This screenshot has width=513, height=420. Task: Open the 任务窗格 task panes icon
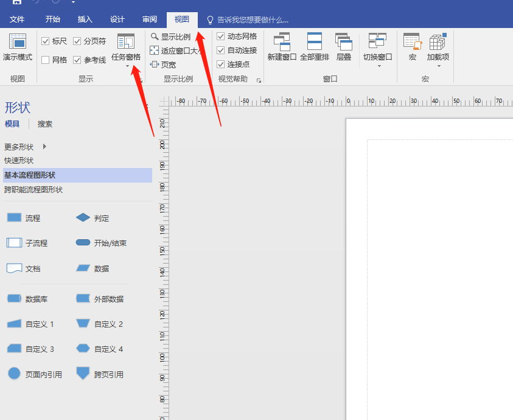click(x=126, y=41)
